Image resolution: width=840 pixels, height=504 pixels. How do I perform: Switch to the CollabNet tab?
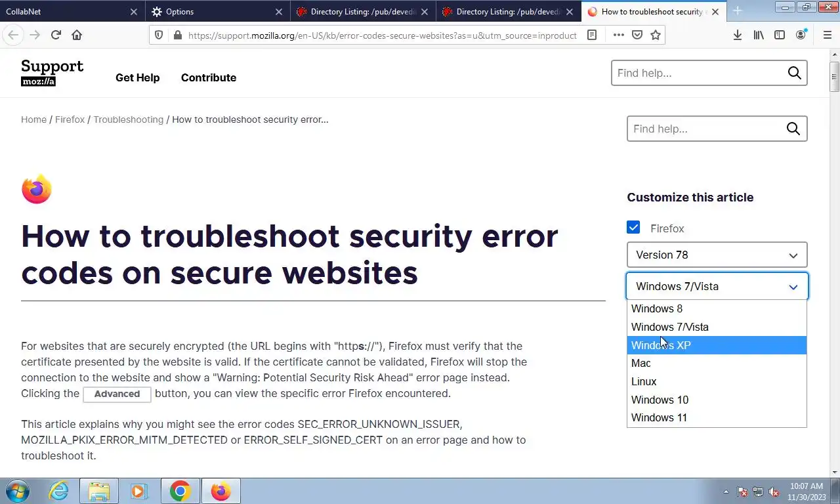pos(72,11)
